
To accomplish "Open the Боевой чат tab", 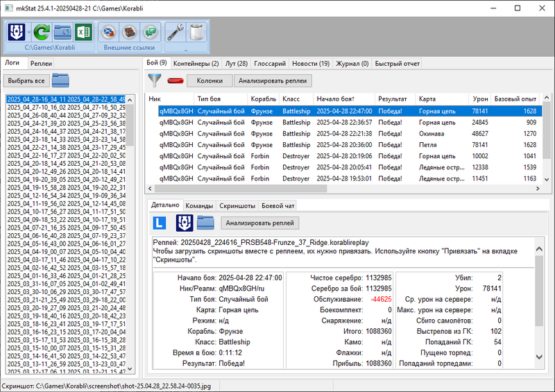I will pos(277,205).
